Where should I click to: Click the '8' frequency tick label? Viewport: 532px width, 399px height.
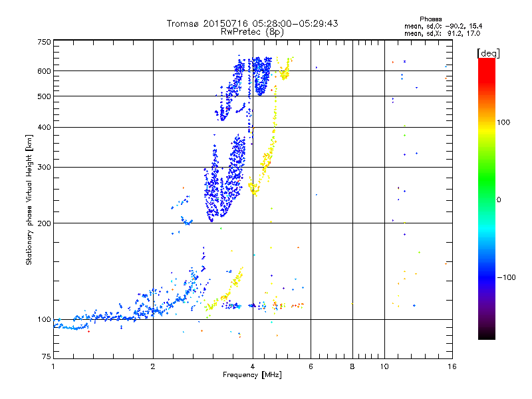click(352, 366)
